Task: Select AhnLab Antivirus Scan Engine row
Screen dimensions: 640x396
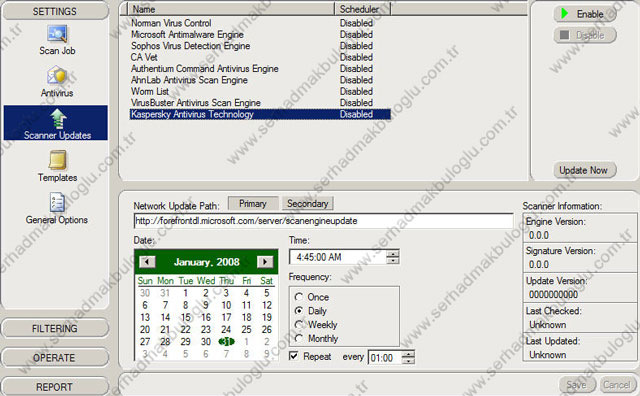Action: tap(260, 80)
